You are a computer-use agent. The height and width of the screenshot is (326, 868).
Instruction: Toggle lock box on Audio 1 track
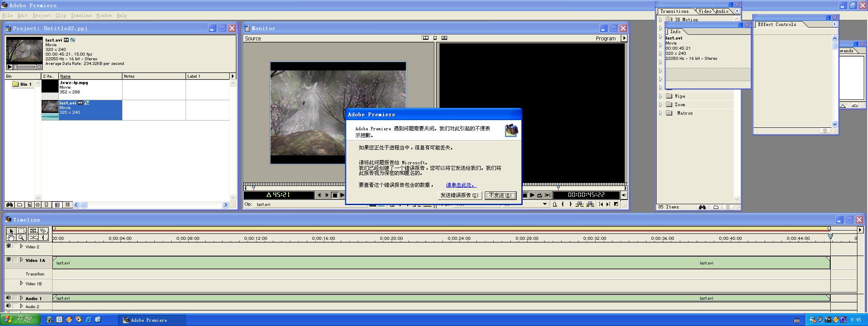pyautogui.click(x=16, y=298)
